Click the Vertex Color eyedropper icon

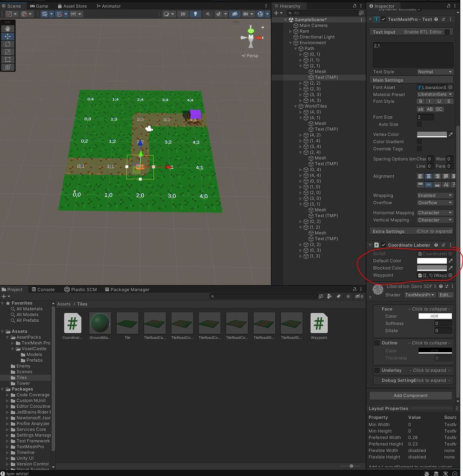(450, 134)
